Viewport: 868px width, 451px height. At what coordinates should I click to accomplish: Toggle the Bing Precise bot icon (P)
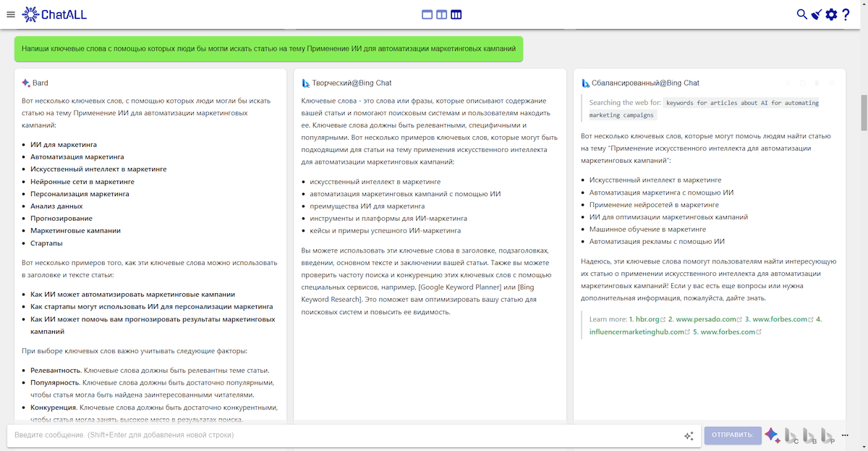[x=827, y=436]
